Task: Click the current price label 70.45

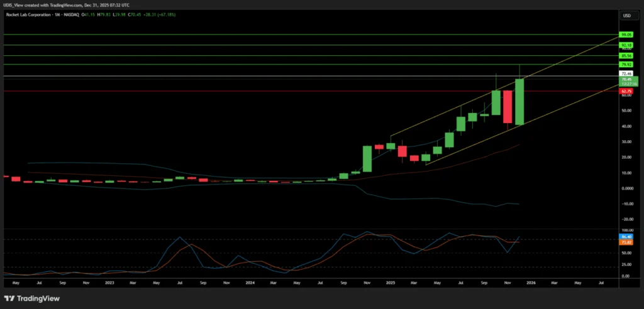Action: [x=628, y=81]
